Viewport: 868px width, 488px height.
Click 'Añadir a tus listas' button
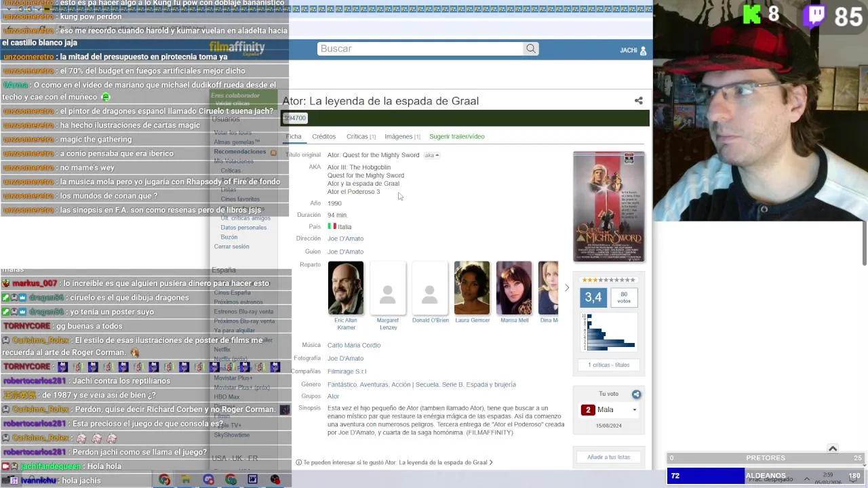point(608,457)
